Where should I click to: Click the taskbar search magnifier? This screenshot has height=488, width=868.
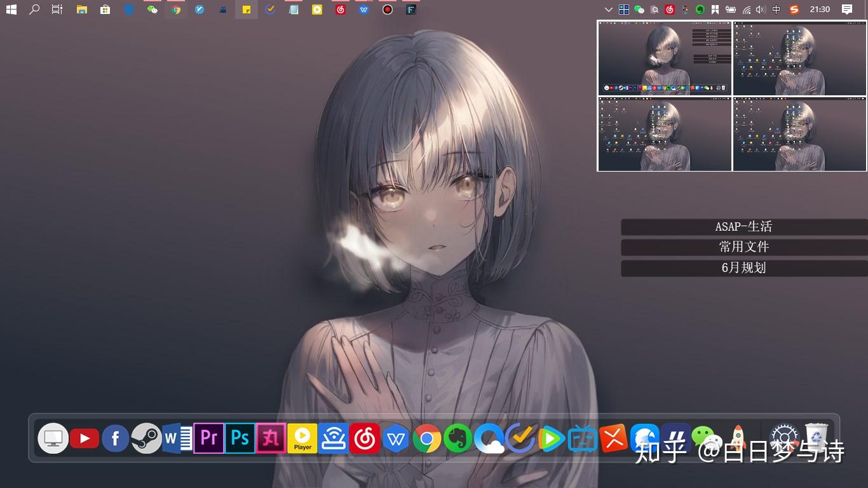[x=34, y=10]
